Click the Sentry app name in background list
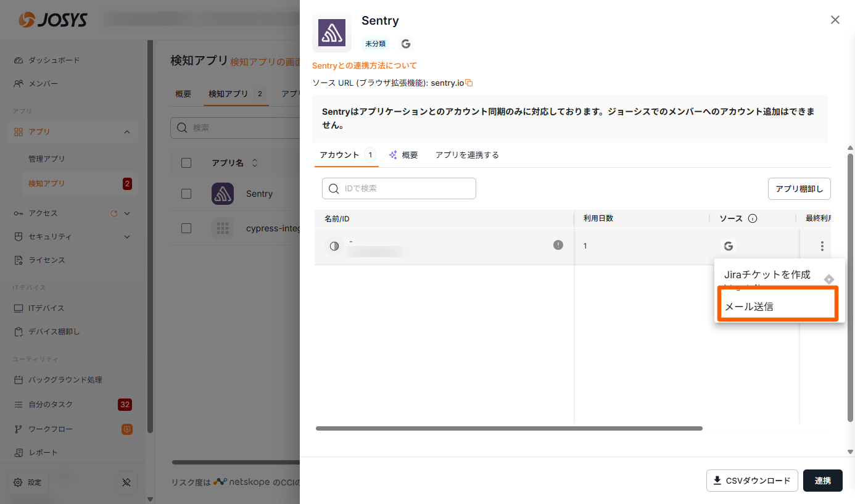 [x=259, y=194]
